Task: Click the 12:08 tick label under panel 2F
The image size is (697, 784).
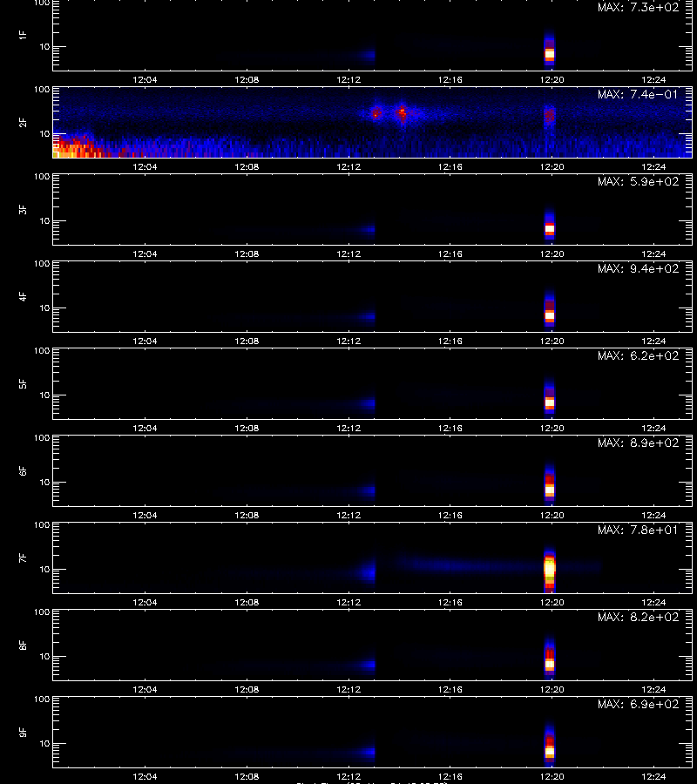Action: (247, 166)
